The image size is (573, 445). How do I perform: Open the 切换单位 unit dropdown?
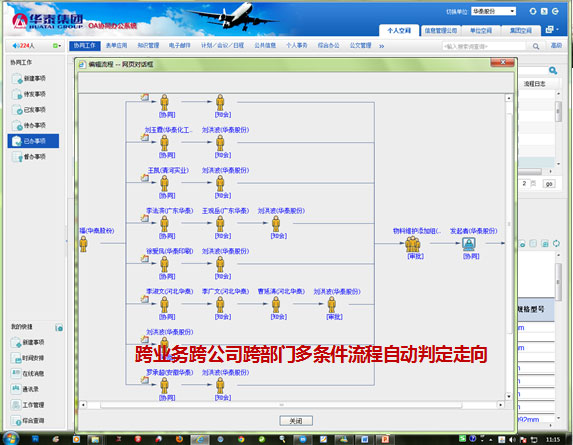click(x=493, y=11)
